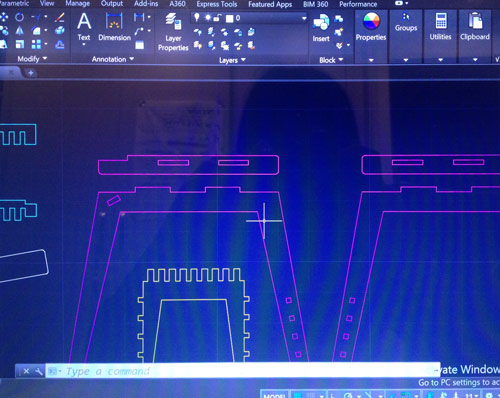The image size is (500, 398).
Task: Open the Layer Properties manager
Action: pos(173,32)
